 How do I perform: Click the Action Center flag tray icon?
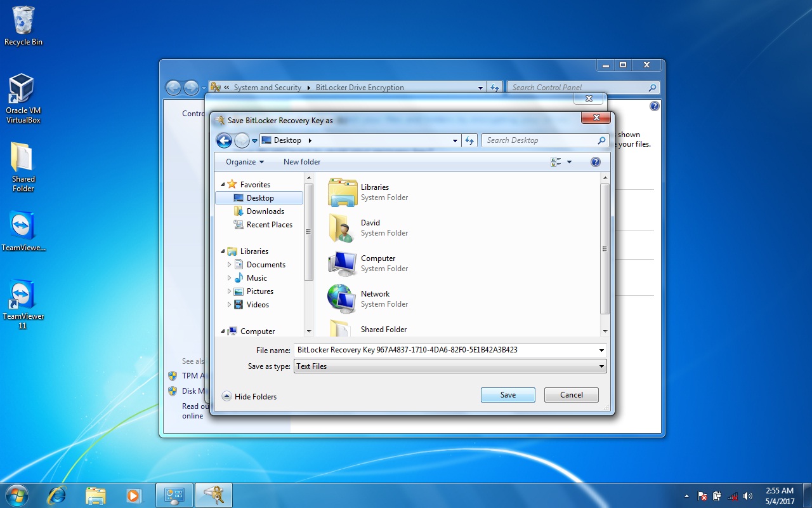pyautogui.click(x=702, y=496)
